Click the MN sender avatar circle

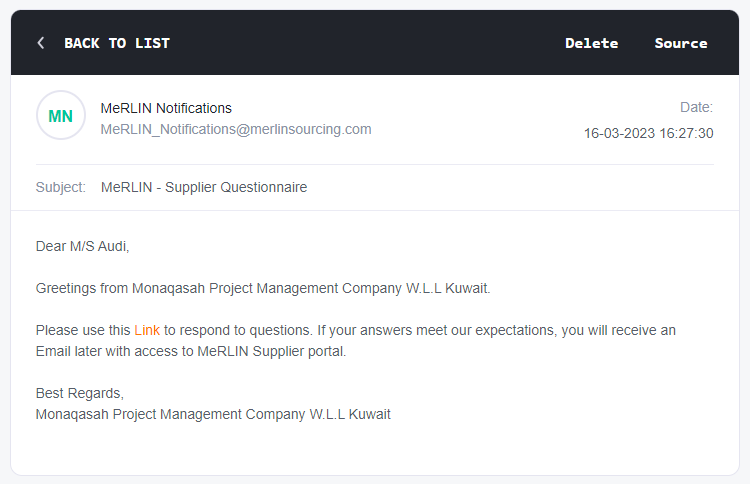point(60,116)
